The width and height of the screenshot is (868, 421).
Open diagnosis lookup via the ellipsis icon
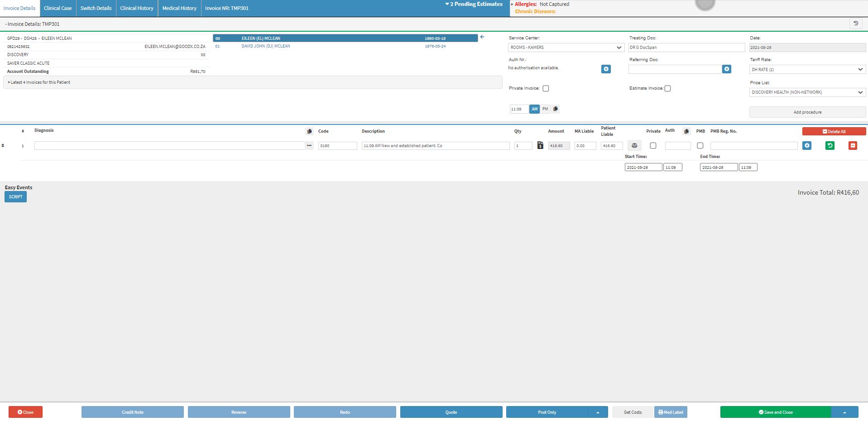(x=309, y=146)
